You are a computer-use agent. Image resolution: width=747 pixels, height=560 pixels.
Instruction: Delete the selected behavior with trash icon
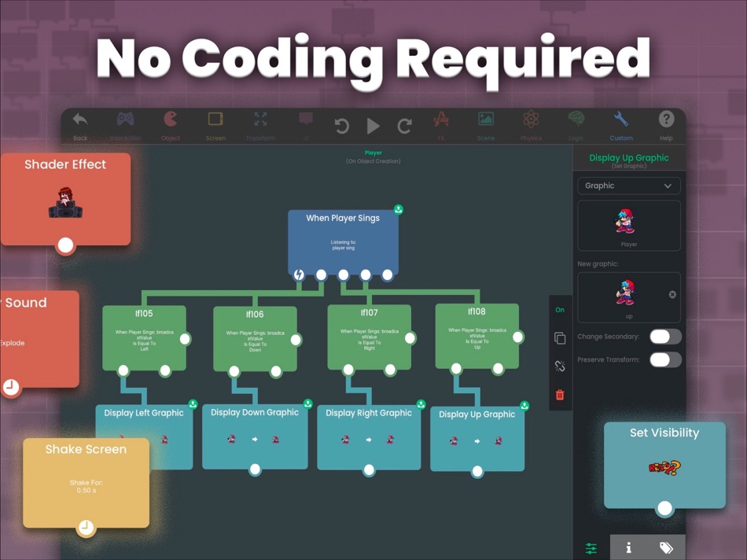pos(560,395)
